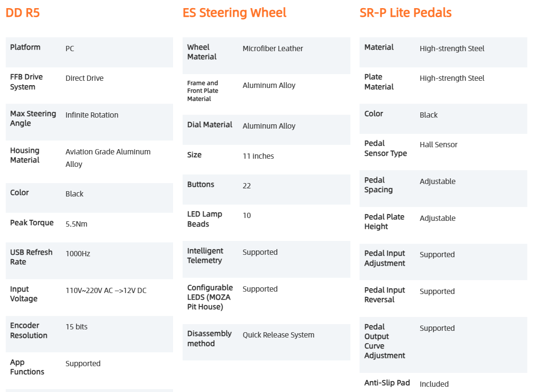Click the Pedal Input Reversal label

[x=384, y=294]
